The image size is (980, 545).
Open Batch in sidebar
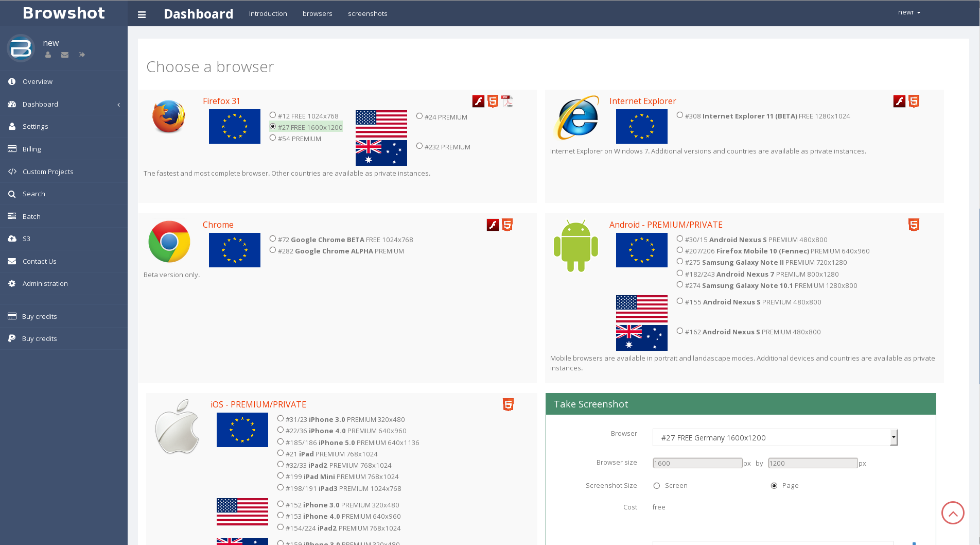64,216
